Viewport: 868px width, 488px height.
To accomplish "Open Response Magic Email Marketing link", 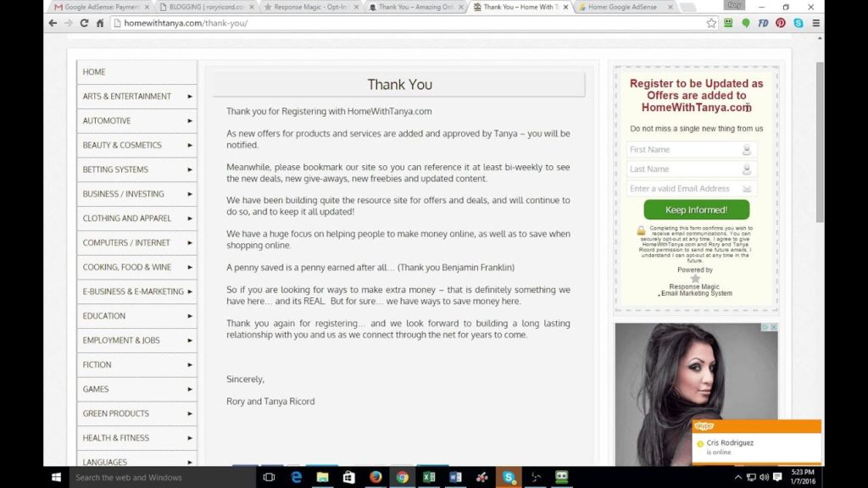I will (x=696, y=290).
